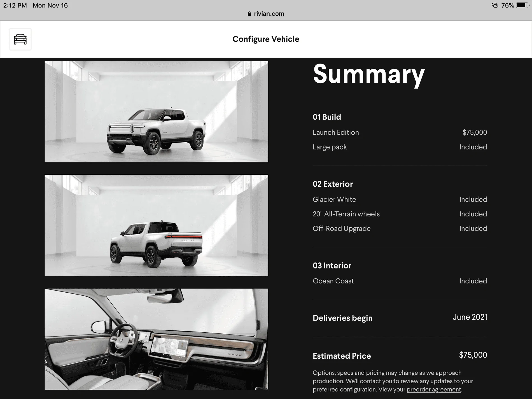Tap the 03 Interior section heading
532x399 pixels.
pos(332,265)
